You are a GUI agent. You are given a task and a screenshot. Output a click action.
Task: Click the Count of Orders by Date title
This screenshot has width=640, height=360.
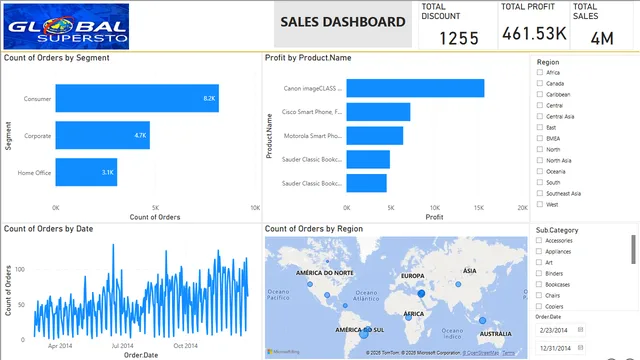point(48,229)
